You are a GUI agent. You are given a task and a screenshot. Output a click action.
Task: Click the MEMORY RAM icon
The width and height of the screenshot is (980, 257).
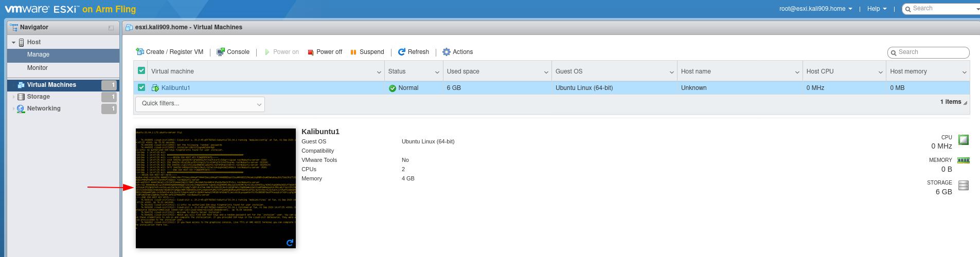coord(964,160)
